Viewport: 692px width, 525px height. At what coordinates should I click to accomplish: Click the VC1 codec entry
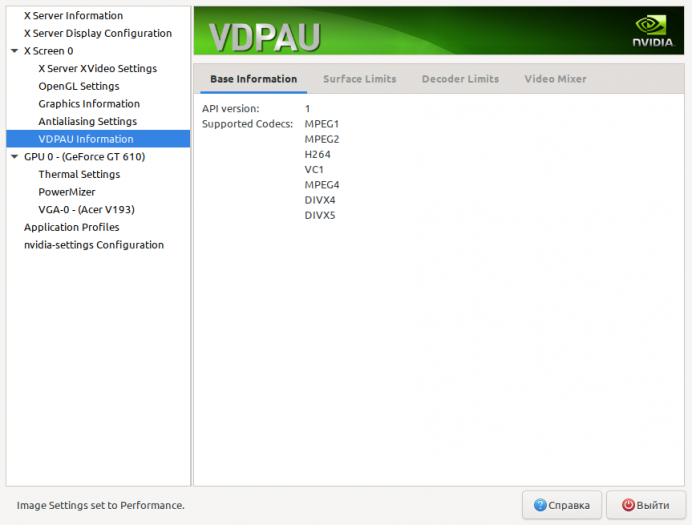314,170
